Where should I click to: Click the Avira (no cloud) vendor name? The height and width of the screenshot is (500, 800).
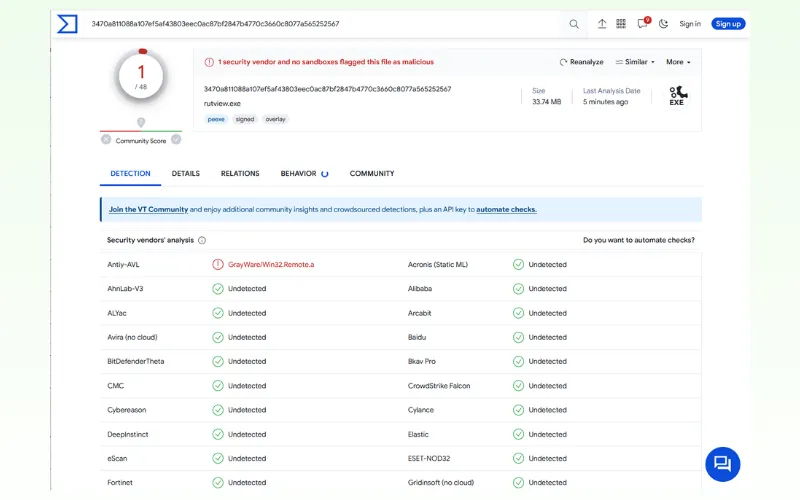coord(132,337)
